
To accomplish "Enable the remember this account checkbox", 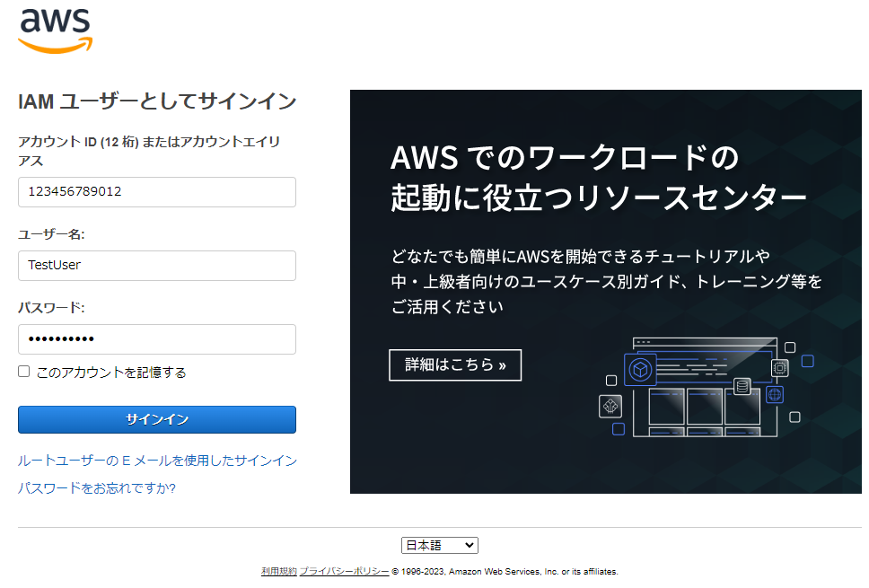I will click(24, 372).
